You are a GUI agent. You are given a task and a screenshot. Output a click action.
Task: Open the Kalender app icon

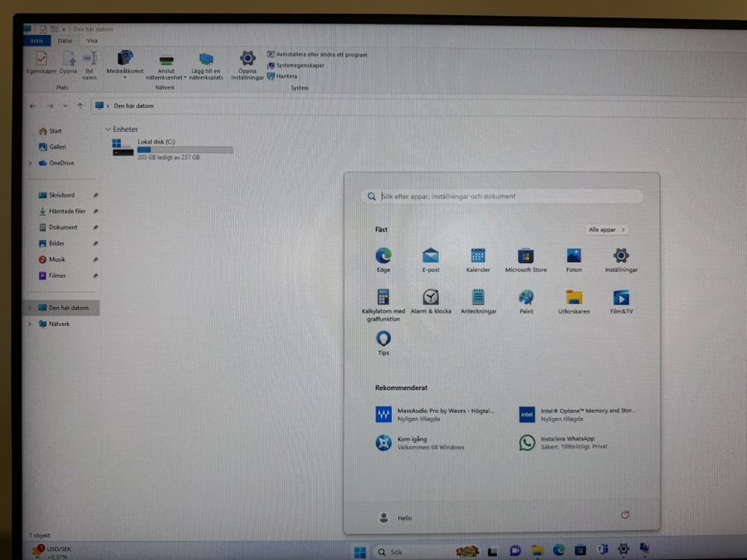pyautogui.click(x=478, y=256)
